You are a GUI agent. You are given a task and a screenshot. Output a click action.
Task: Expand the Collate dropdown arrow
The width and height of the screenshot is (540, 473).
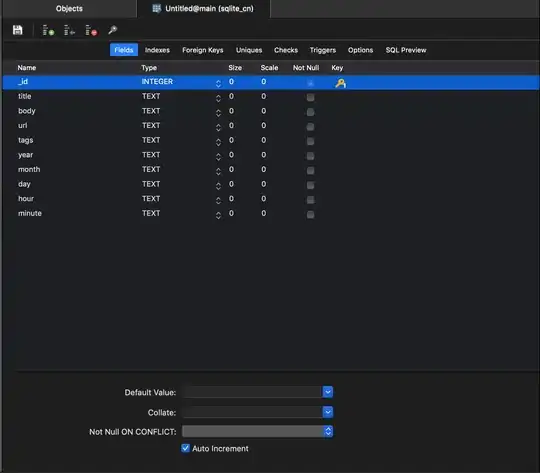point(328,412)
